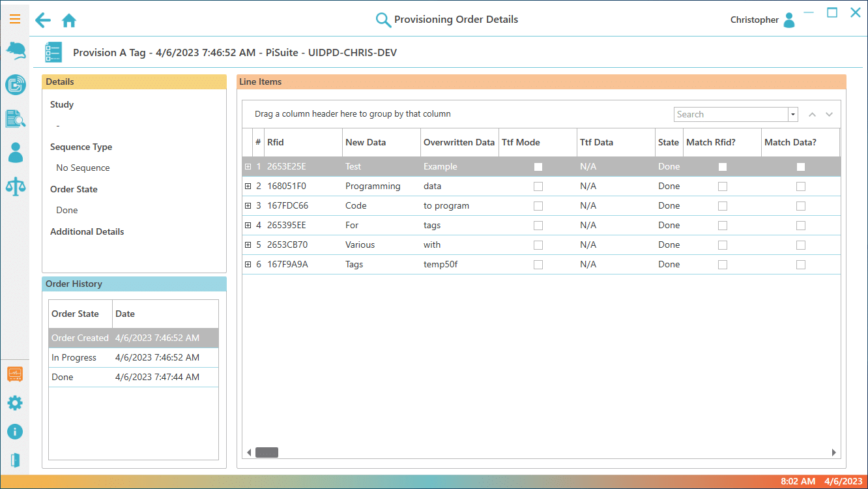
Task: Toggle Match Data checkbox for row 5
Action: click(801, 245)
